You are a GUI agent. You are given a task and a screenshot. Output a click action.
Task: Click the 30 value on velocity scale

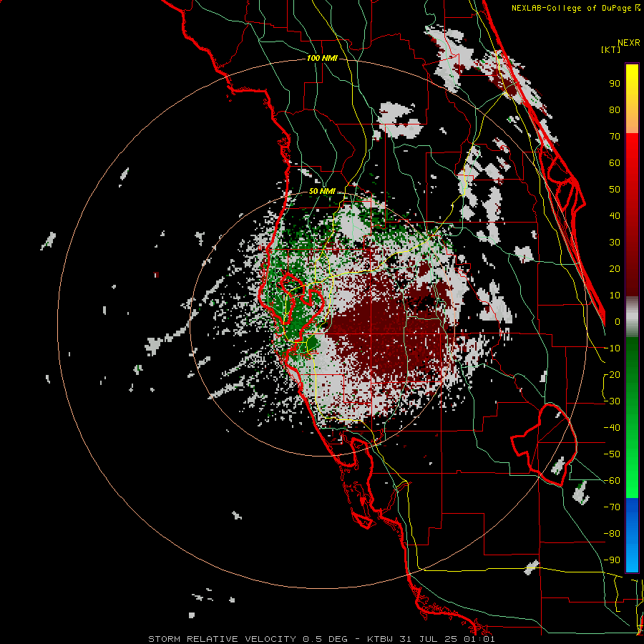point(615,243)
